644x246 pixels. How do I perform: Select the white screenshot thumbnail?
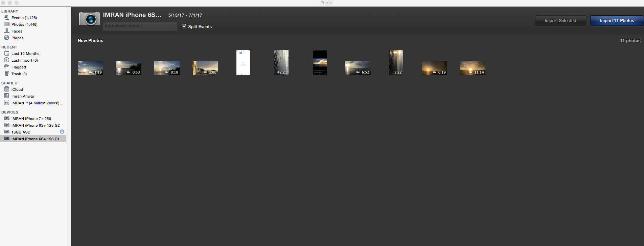tap(243, 62)
